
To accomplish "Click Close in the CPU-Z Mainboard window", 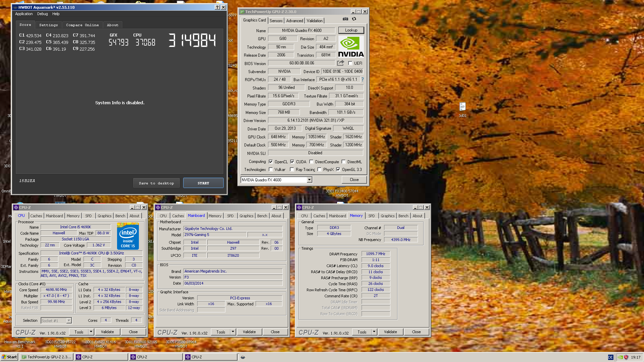I will [x=275, y=332].
